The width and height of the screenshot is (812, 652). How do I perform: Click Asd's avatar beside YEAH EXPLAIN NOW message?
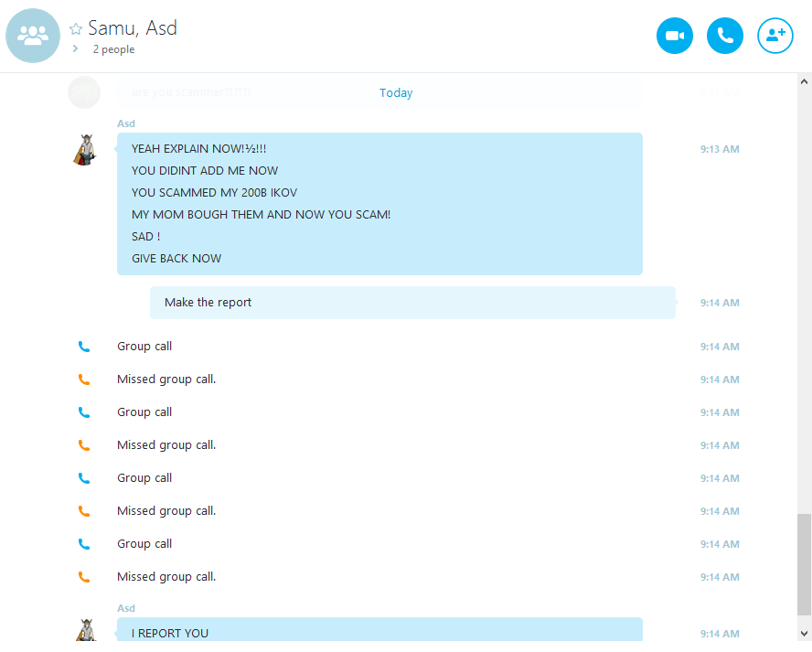coord(85,150)
